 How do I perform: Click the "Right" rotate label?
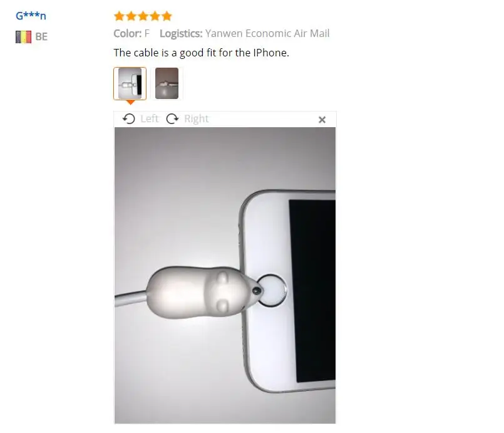click(x=197, y=118)
